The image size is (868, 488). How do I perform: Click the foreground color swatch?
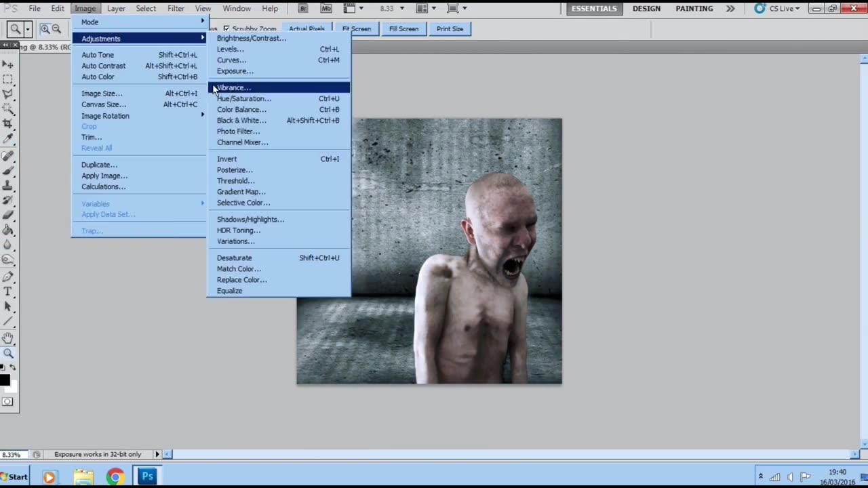(x=5, y=380)
